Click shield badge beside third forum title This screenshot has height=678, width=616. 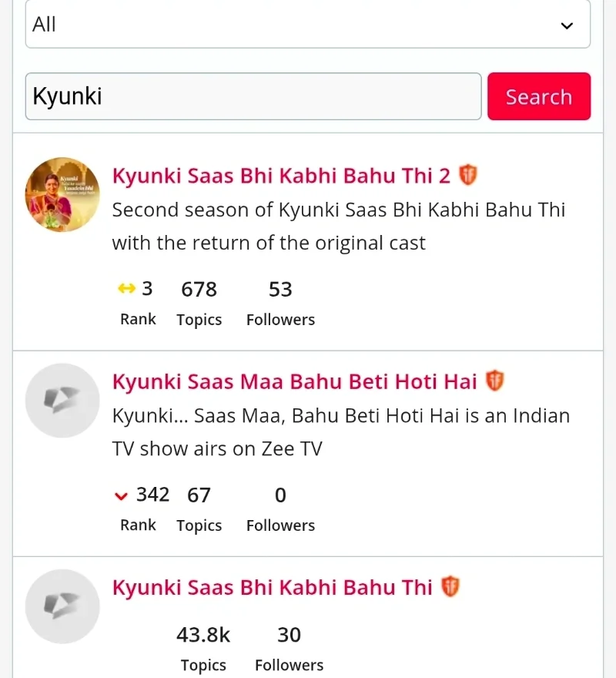pos(450,586)
